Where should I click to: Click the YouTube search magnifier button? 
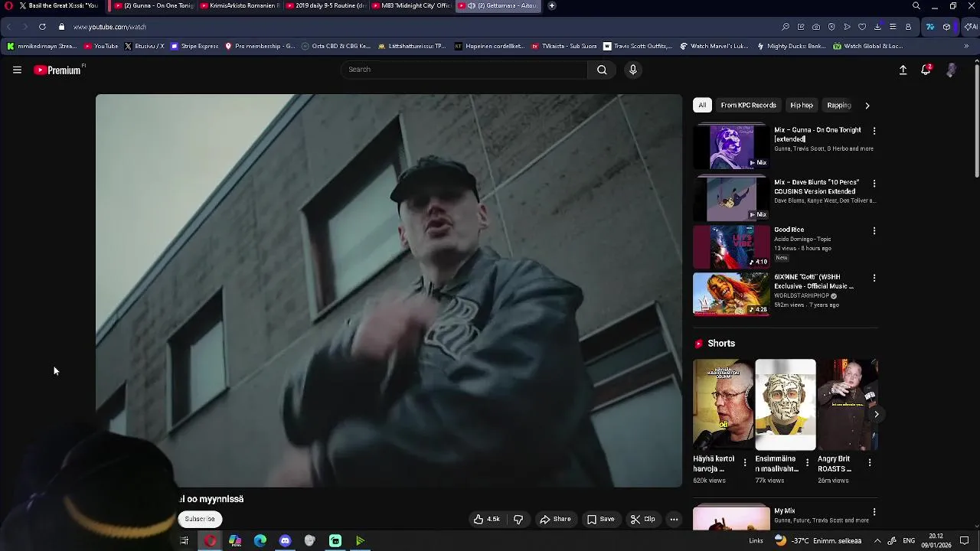pos(602,70)
